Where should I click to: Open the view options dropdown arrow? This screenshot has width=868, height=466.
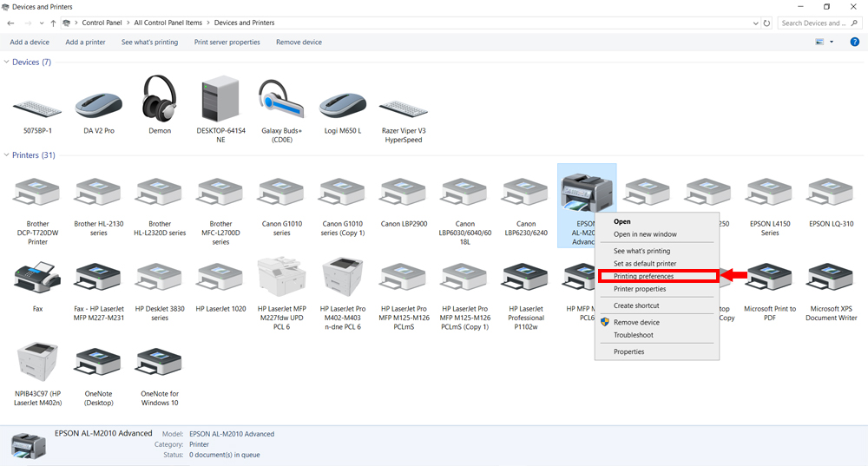coord(832,42)
